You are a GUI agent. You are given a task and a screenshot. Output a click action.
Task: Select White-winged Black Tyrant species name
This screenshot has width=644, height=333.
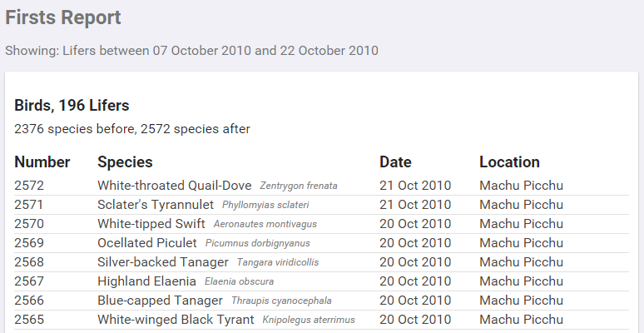(176, 319)
